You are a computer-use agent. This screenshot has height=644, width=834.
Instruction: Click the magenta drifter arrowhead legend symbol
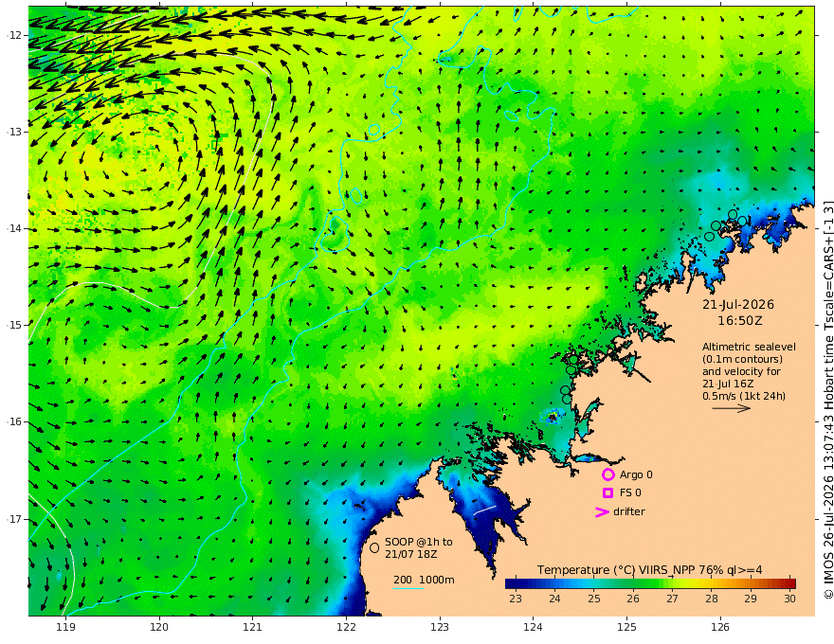click(602, 512)
